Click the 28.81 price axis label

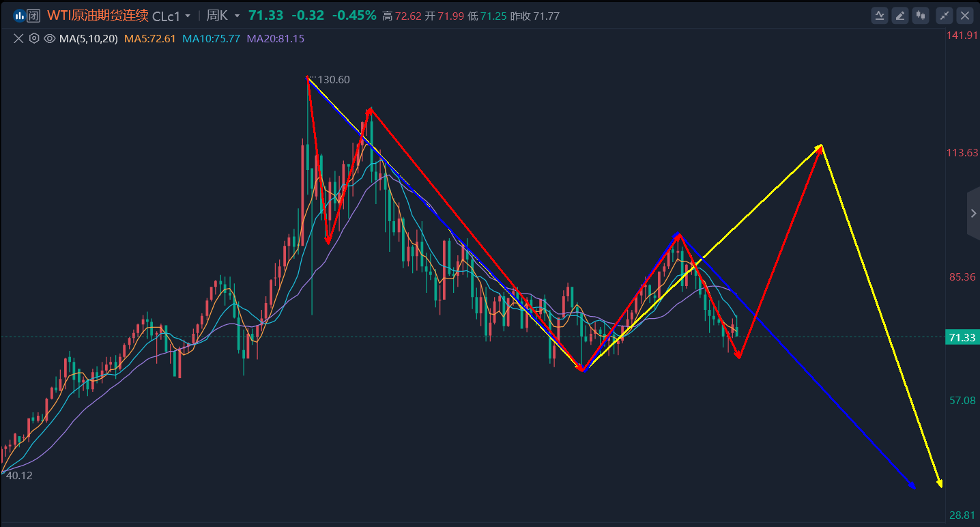pyautogui.click(x=962, y=516)
